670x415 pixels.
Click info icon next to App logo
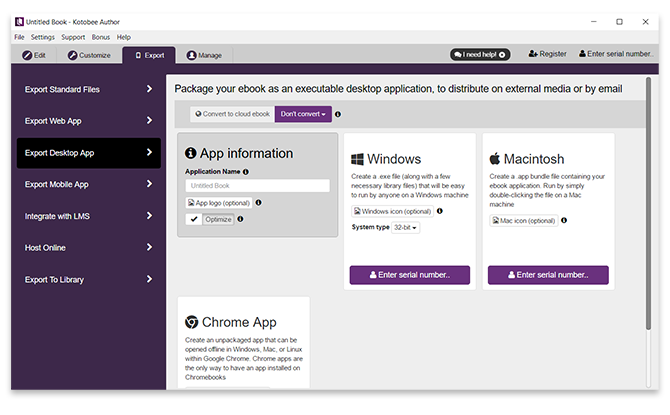[258, 202]
